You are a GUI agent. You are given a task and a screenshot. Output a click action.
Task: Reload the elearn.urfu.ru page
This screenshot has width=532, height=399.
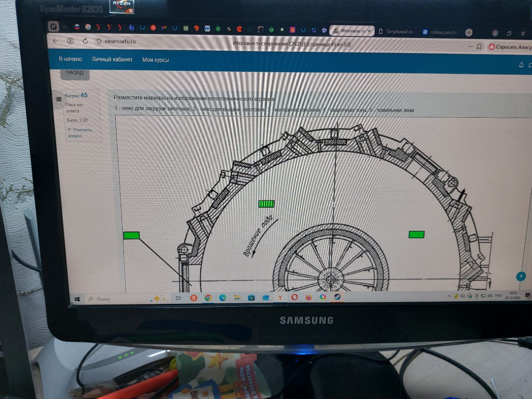(x=85, y=41)
